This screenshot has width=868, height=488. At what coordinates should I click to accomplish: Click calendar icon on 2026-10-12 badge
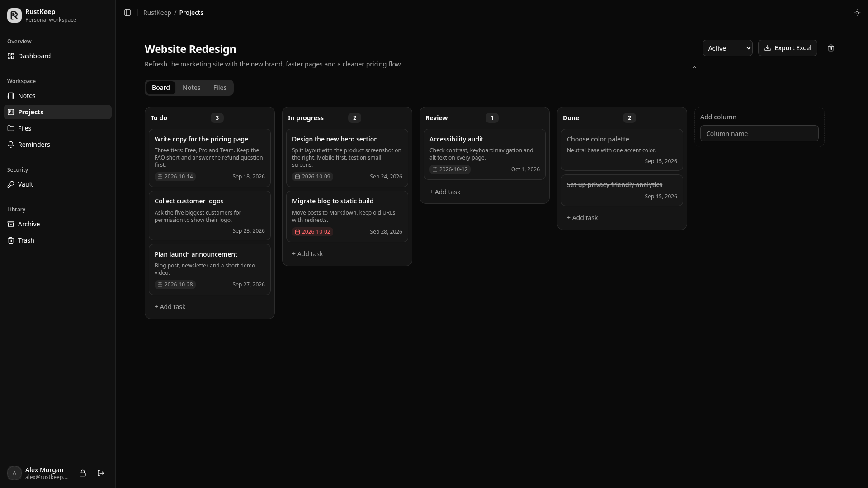click(x=435, y=169)
